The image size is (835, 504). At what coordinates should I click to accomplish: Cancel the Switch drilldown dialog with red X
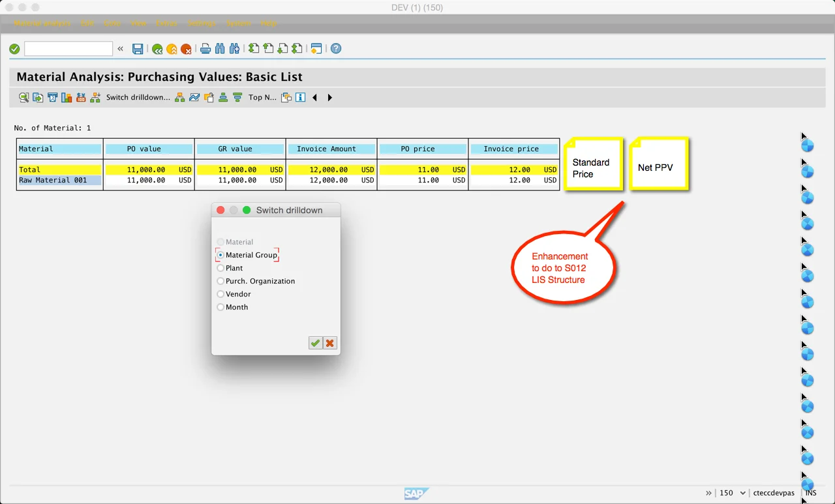pyautogui.click(x=330, y=343)
